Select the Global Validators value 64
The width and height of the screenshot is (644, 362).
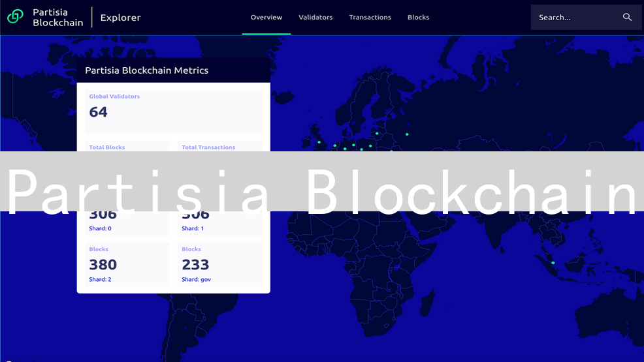coord(98,112)
